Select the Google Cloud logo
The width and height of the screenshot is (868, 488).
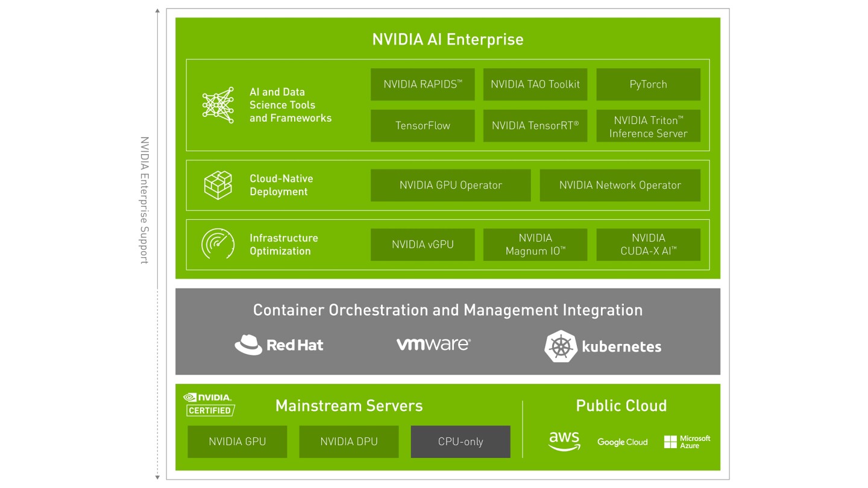[622, 442]
